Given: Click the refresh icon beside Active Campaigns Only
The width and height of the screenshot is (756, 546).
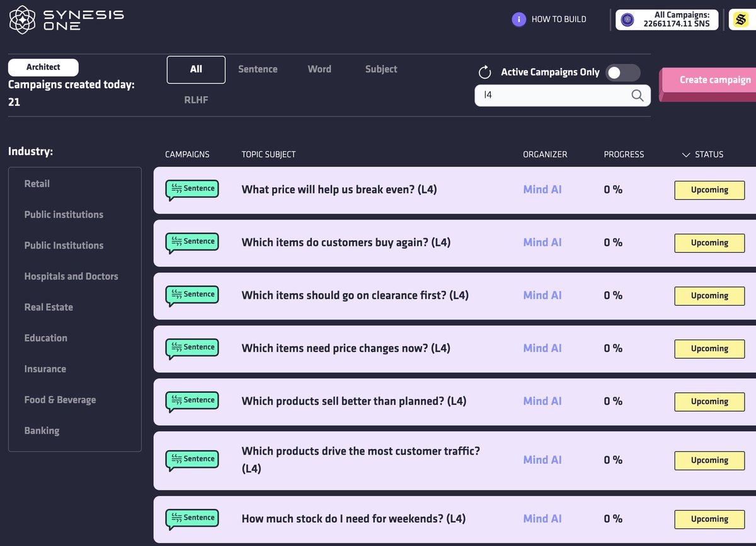Looking at the screenshot, I should point(484,72).
